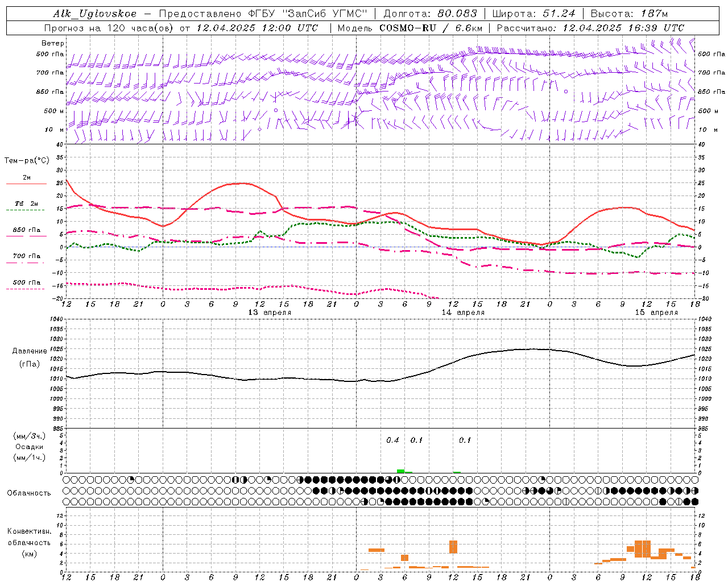Click the solid red 2м legend line
This screenshot has width=728, height=582.
pos(26,184)
